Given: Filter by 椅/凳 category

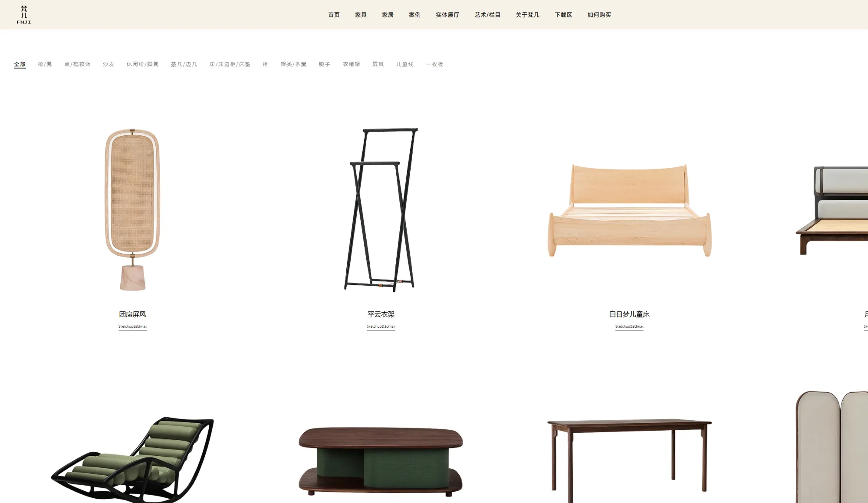Looking at the screenshot, I should coord(45,64).
